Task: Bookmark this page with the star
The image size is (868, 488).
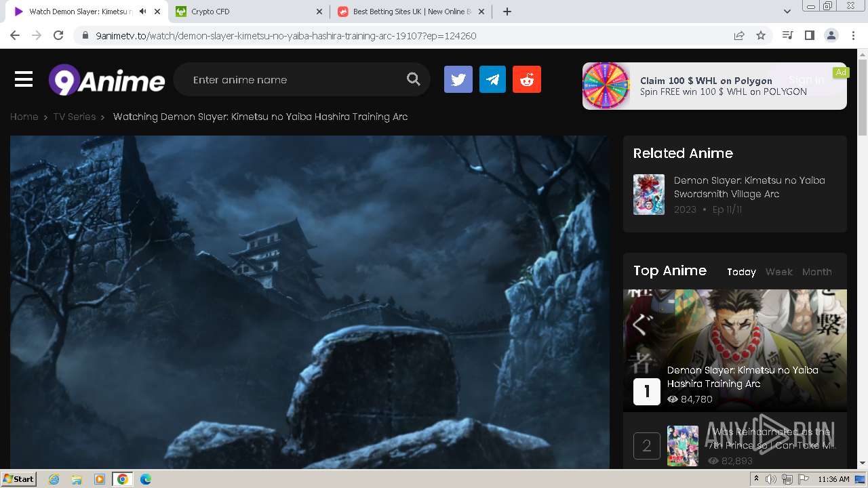Action: (761, 35)
